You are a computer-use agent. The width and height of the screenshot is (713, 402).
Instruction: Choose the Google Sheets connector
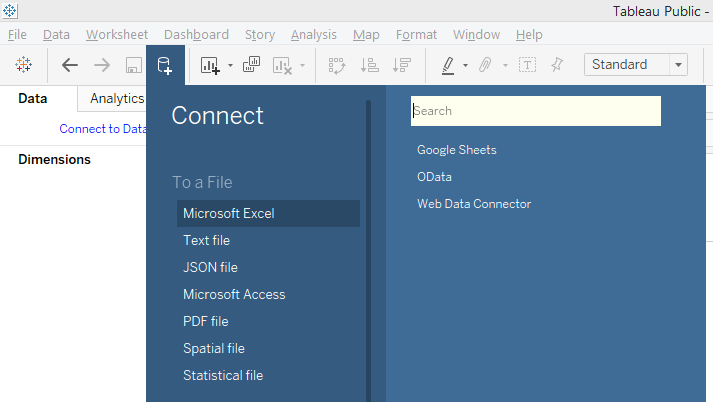[457, 150]
